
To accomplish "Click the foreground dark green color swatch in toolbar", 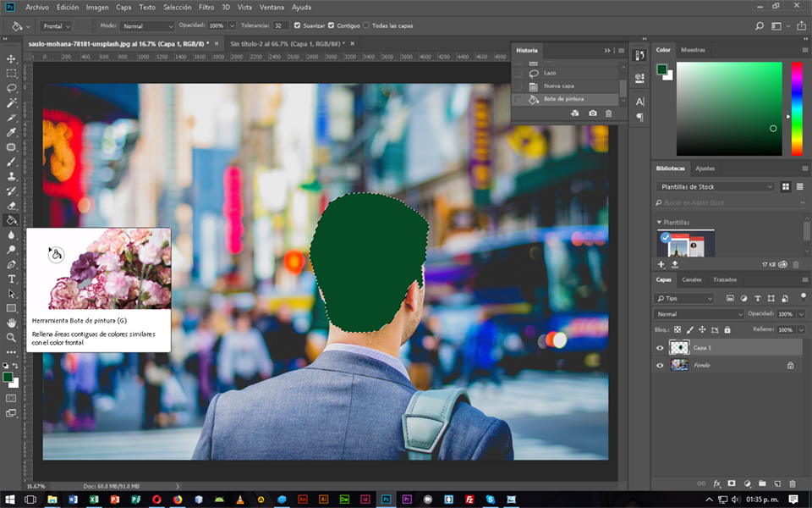I will click(x=8, y=377).
